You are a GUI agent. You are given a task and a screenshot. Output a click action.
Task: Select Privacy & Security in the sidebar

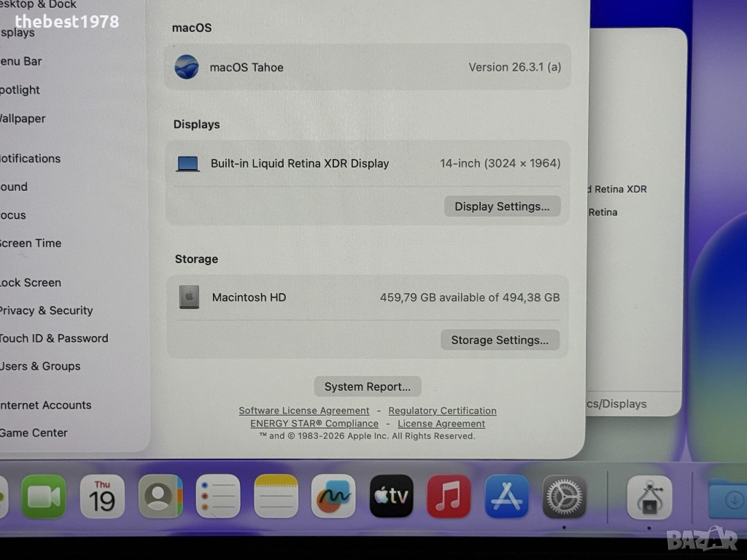tap(47, 311)
